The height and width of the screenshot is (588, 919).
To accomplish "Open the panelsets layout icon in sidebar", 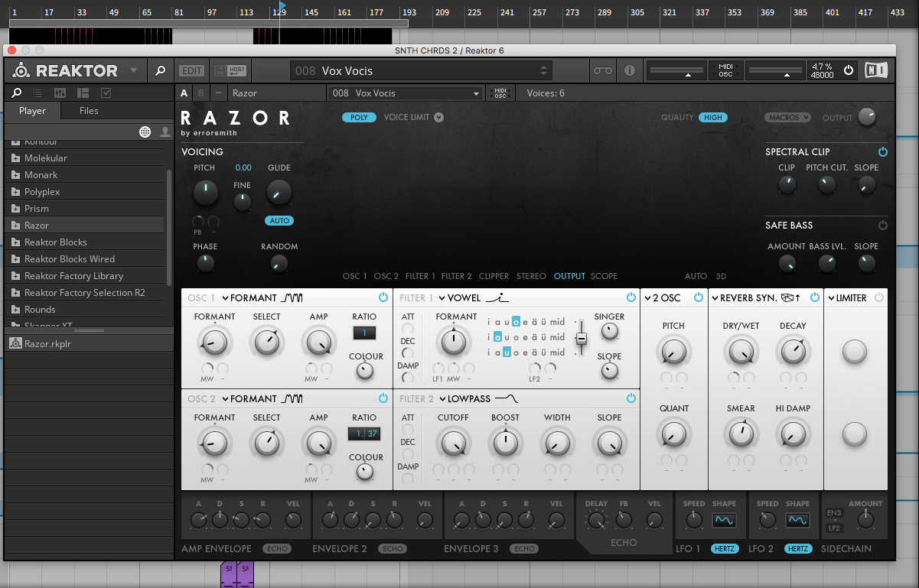I will click(83, 93).
